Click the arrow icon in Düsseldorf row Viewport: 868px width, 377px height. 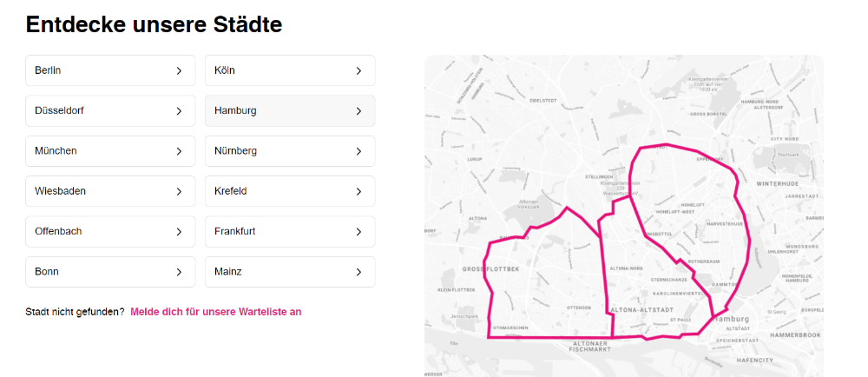[x=179, y=111]
